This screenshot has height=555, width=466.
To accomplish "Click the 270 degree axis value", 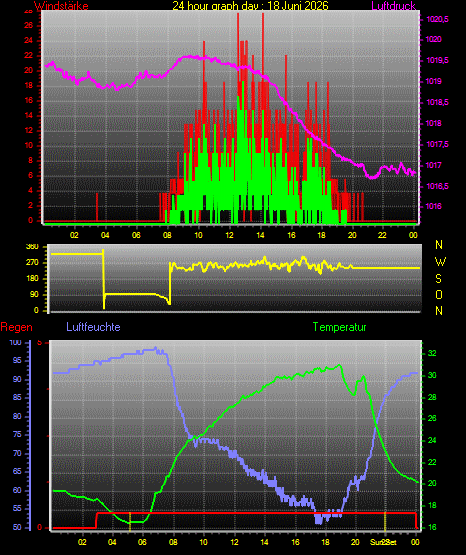I will point(32,263).
